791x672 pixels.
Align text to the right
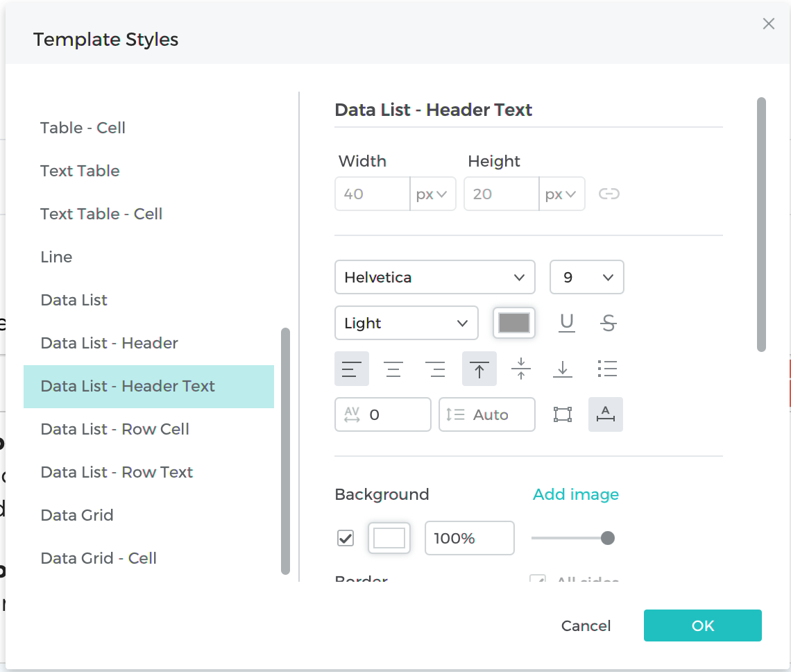pyautogui.click(x=436, y=369)
